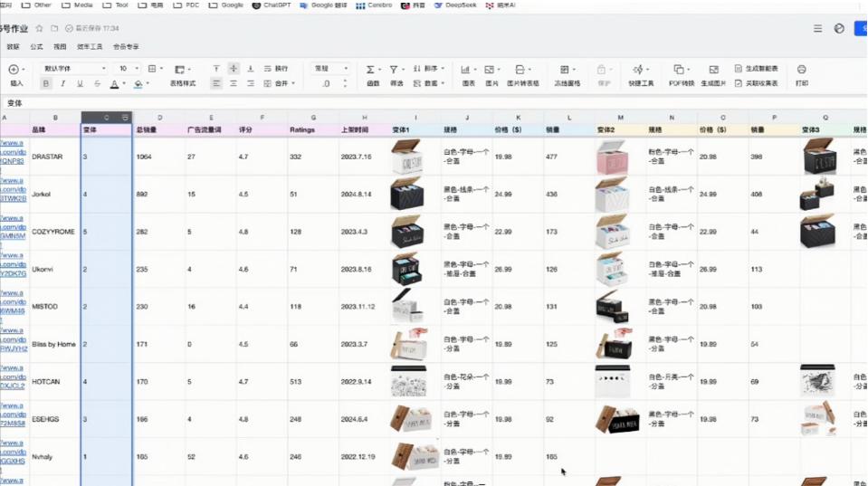The width and height of the screenshot is (868, 486).
Task: Select the COZYYROME brand cell
Action: 55,232
